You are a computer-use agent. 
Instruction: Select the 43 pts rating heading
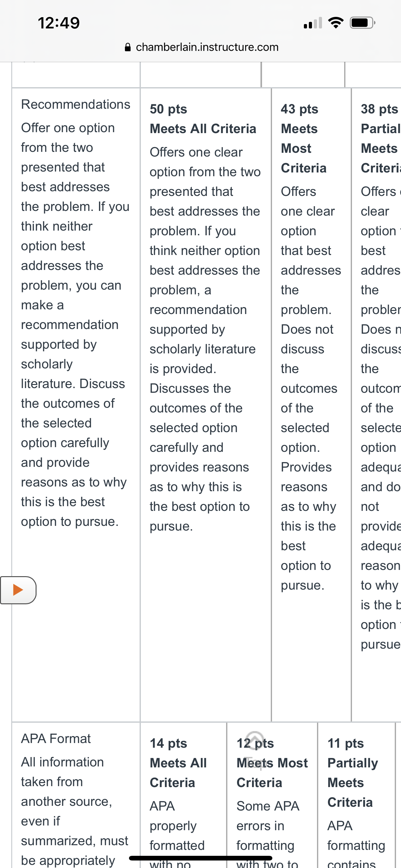click(x=299, y=109)
